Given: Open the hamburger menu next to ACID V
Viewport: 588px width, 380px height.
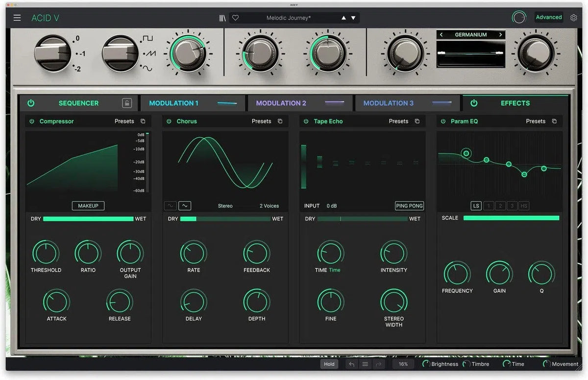Looking at the screenshot, I should coord(17,18).
